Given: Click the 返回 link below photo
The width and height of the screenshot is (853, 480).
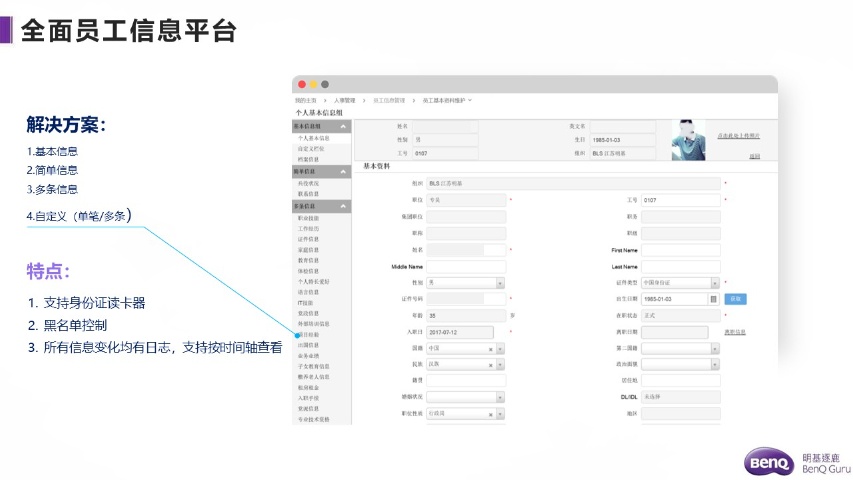Looking at the screenshot, I should coord(755,156).
